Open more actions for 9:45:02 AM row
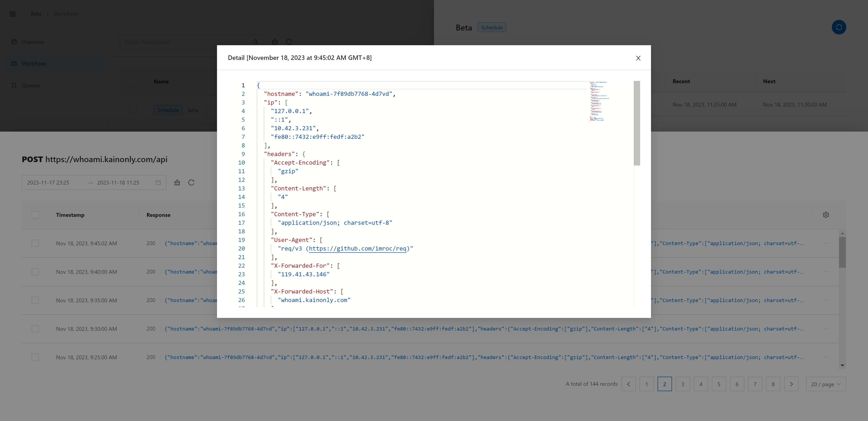868x421 pixels. click(826, 243)
